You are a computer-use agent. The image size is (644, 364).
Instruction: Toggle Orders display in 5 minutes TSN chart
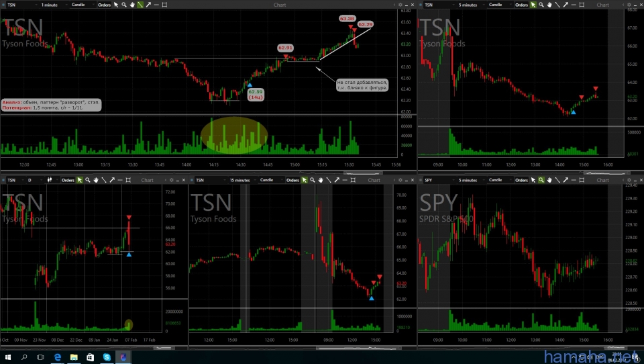[522, 5]
